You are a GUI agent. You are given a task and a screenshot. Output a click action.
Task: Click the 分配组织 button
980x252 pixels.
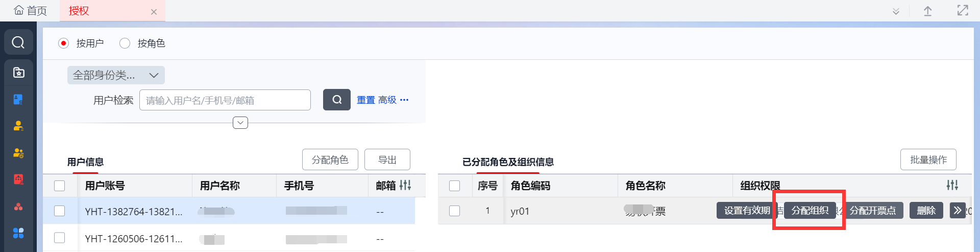[810, 211]
